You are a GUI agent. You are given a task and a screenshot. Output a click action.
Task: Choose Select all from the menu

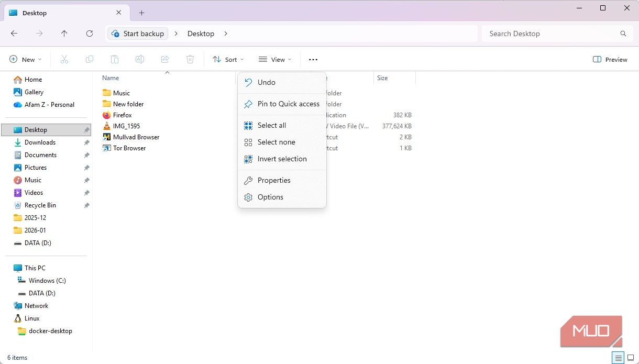coord(282,125)
